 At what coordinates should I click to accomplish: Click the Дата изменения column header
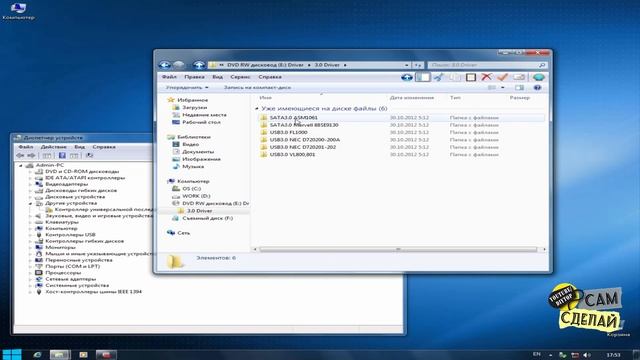tap(412, 98)
